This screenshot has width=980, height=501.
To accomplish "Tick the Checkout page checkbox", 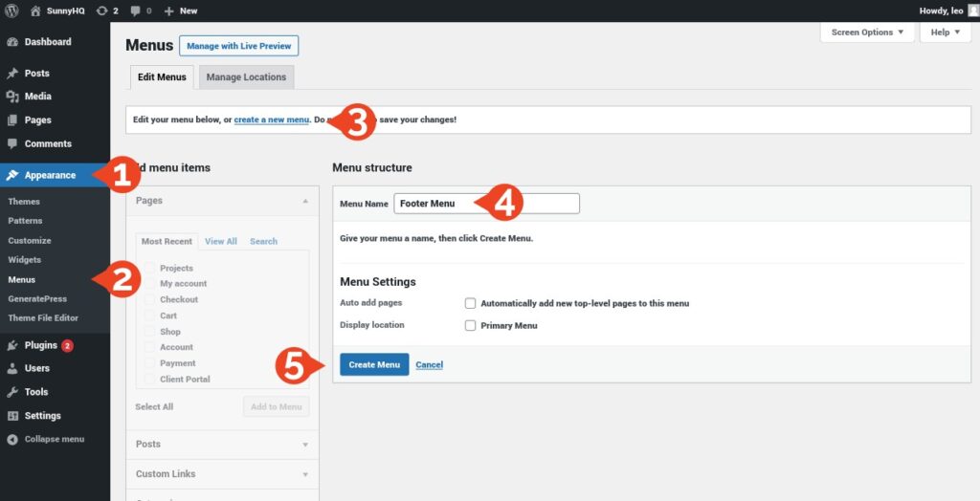I will click(149, 300).
